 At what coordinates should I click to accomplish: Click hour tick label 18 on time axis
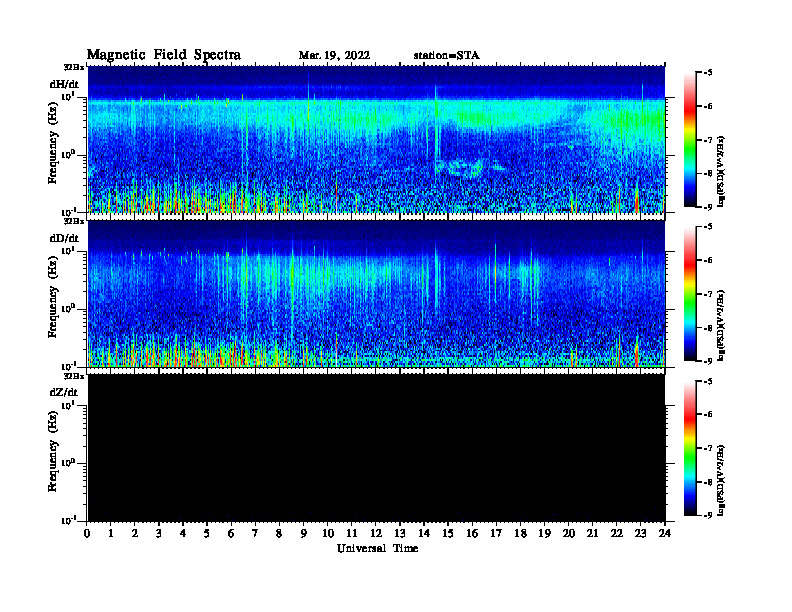pyautogui.click(x=520, y=534)
